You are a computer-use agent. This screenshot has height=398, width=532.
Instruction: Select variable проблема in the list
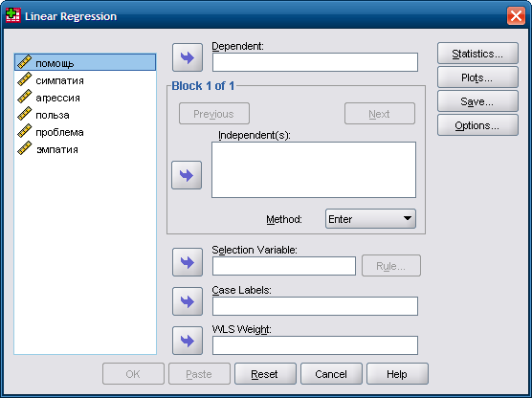[x=85, y=132]
